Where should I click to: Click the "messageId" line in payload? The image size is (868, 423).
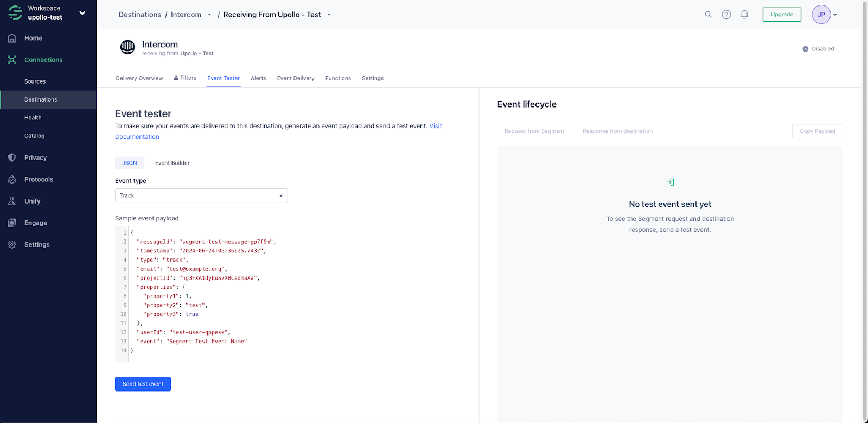(206, 242)
